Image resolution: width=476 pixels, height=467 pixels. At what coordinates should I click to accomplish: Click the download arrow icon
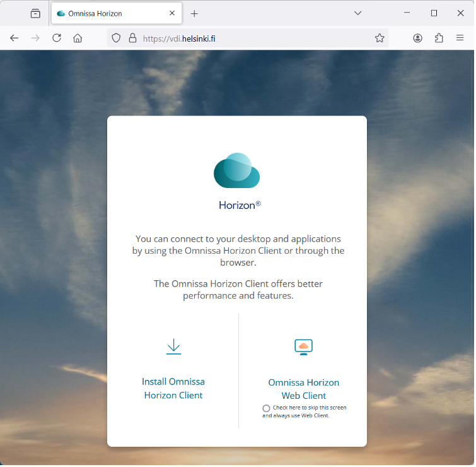click(173, 346)
